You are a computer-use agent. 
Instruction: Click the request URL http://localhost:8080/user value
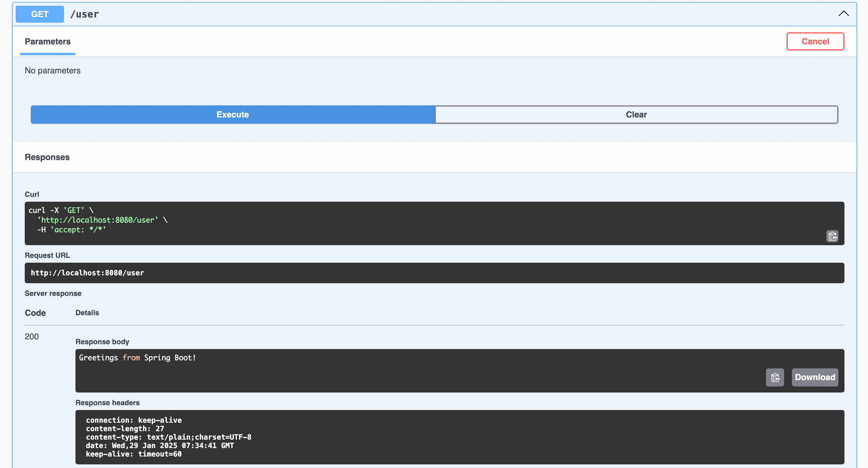point(87,273)
